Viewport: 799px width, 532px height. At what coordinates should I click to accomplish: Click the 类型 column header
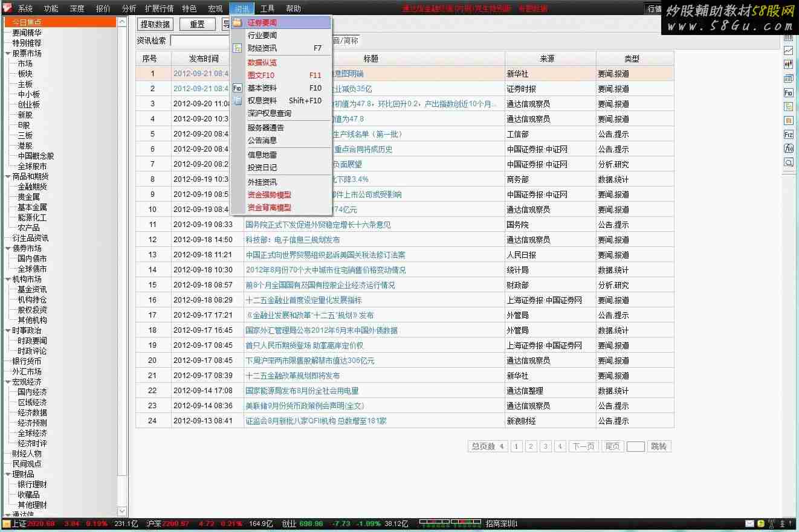[635, 59]
